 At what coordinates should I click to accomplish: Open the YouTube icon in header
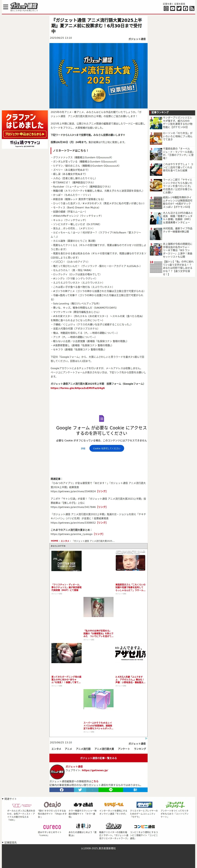(x=172, y=8)
